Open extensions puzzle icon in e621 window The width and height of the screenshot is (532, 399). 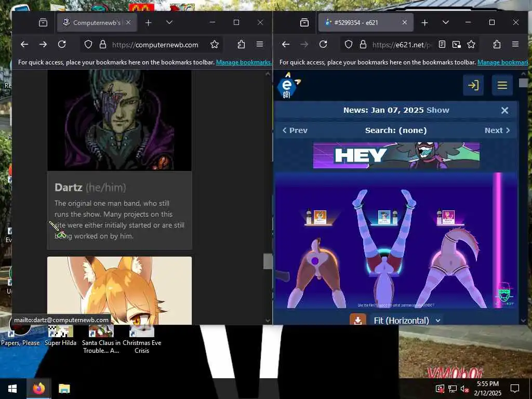[x=497, y=45]
